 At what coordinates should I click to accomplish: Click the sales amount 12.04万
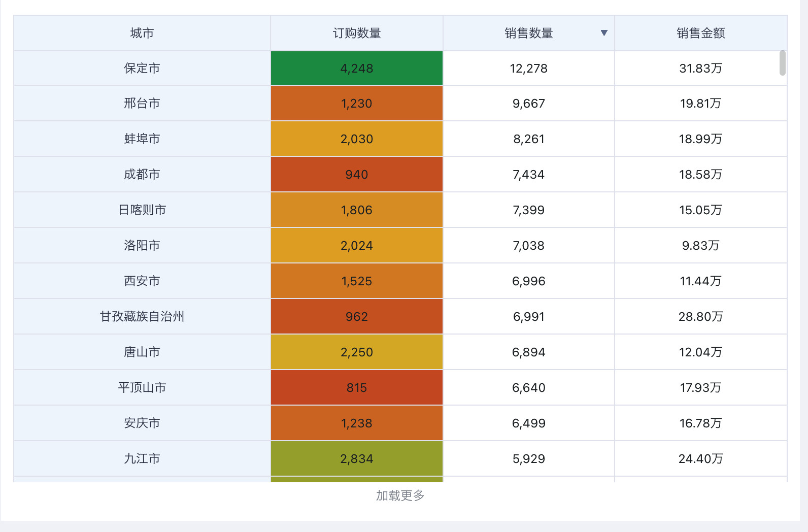coord(701,352)
